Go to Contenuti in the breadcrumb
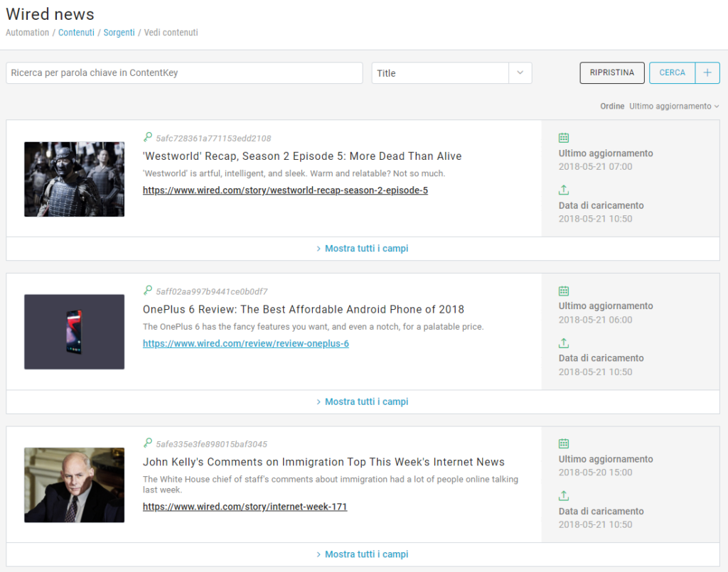728x572 pixels. [x=76, y=33]
